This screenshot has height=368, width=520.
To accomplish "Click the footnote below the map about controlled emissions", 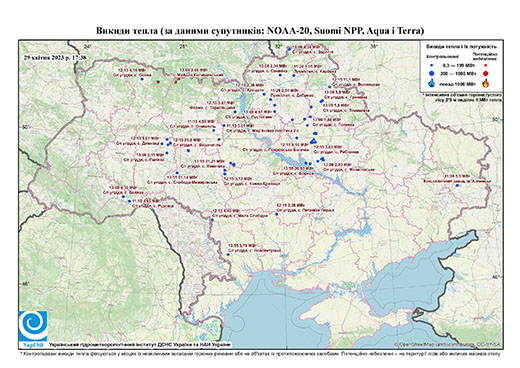I will [260, 353].
